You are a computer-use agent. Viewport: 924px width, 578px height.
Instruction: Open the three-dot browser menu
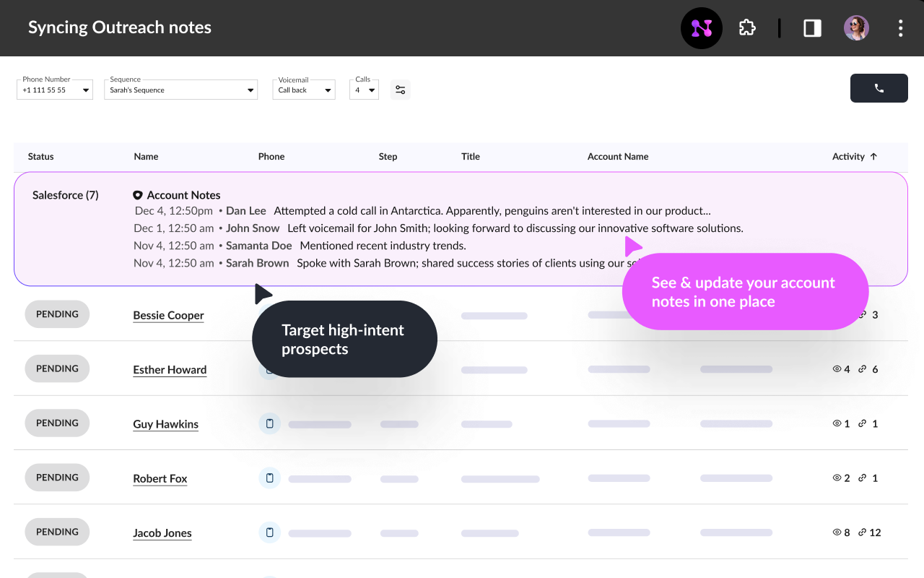[x=900, y=28]
